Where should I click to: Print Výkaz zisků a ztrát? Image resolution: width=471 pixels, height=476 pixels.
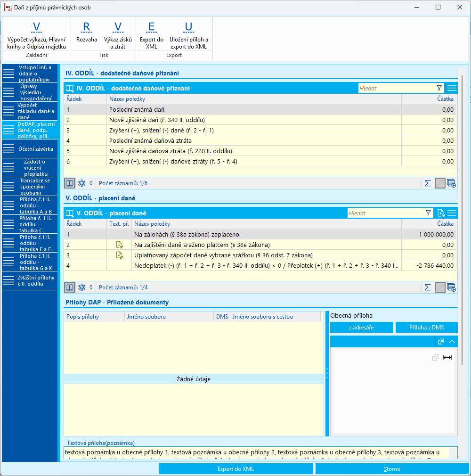[x=118, y=35]
